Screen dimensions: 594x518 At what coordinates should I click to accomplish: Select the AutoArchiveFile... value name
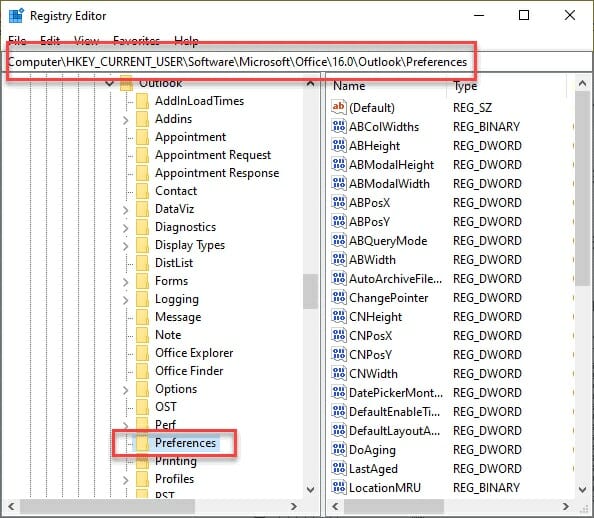(395, 279)
